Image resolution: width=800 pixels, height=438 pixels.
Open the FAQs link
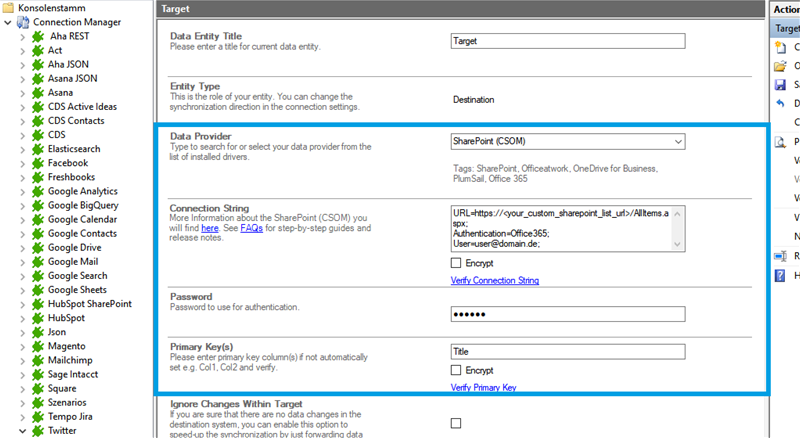point(251,228)
